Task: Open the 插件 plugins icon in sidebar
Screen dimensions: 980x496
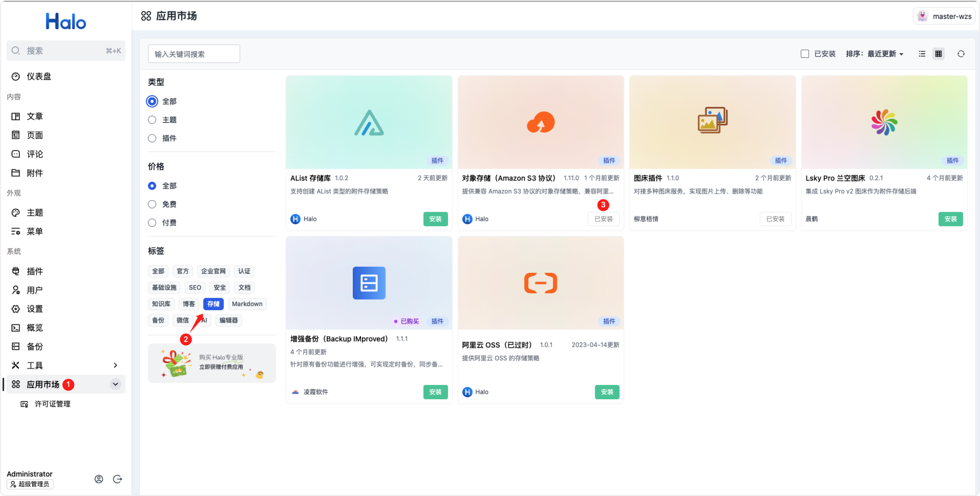Action: pyautogui.click(x=16, y=271)
